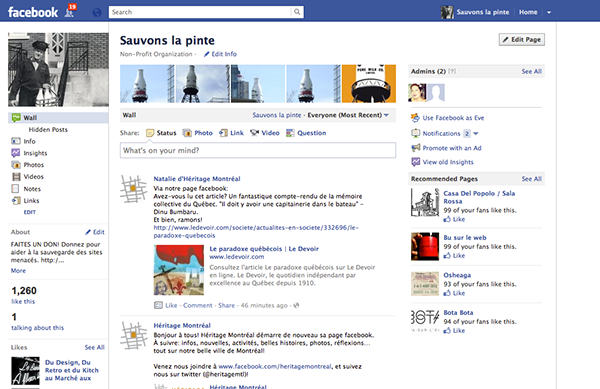Viewport: 600px width, 389px height.
Task: Click Home in the top bar
Action: coord(528,12)
